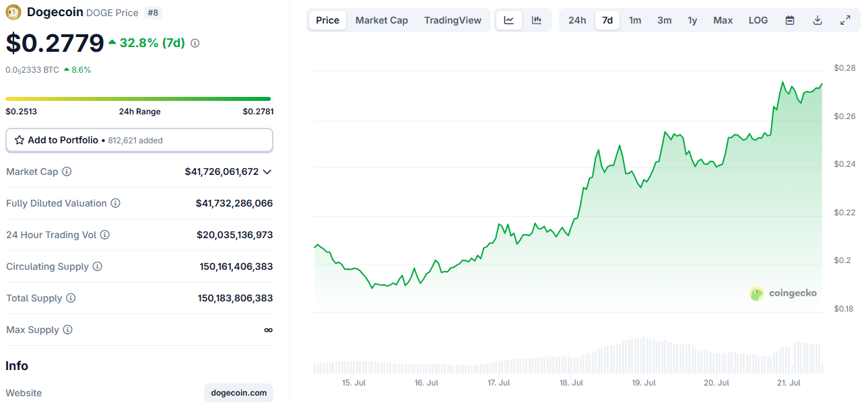Click the Dogecoin name heading
This screenshot has height=403, width=868.
55,12
